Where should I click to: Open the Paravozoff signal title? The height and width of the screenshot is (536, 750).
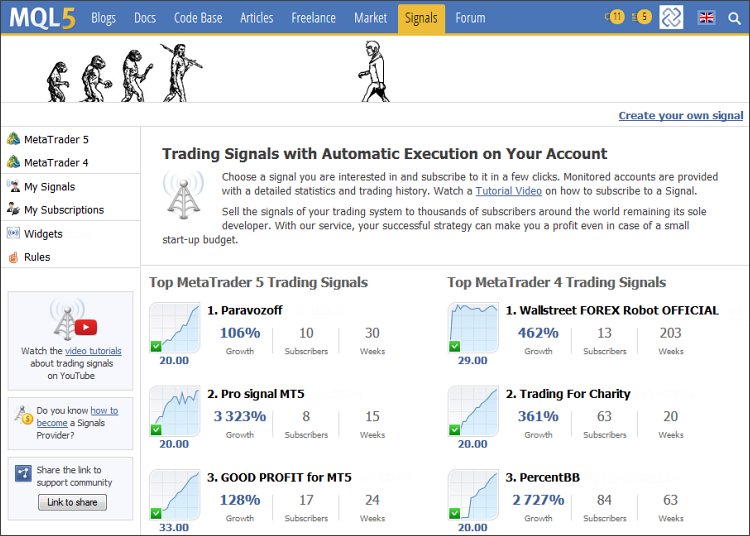[x=245, y=310]
